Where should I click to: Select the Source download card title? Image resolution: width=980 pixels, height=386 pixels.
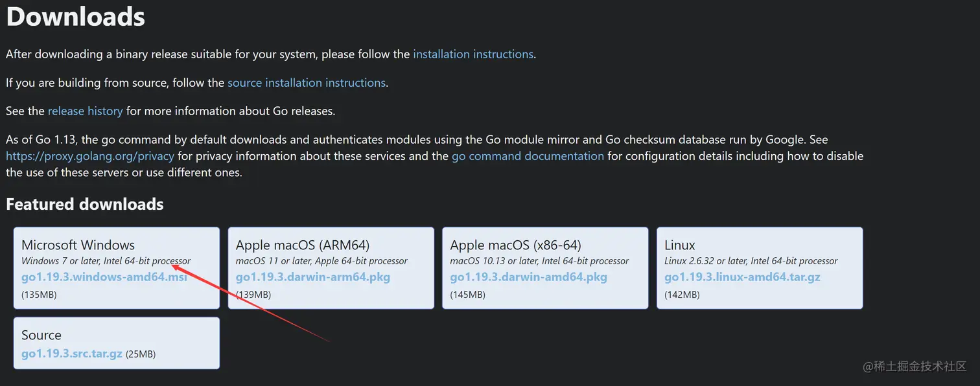pos(41,335)
